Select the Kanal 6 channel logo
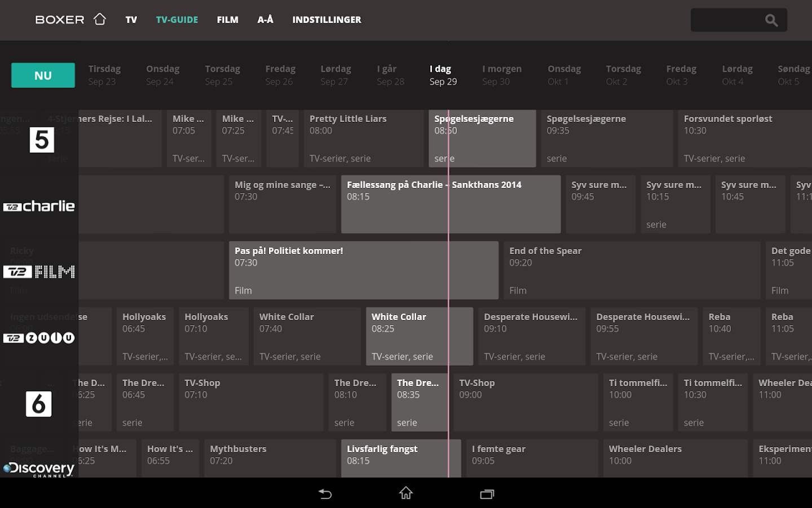 coord(39,403)
